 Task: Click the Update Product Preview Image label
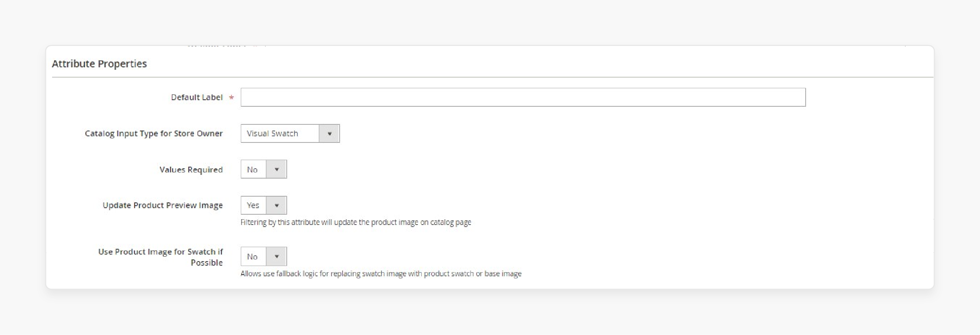tap(163, 205)
